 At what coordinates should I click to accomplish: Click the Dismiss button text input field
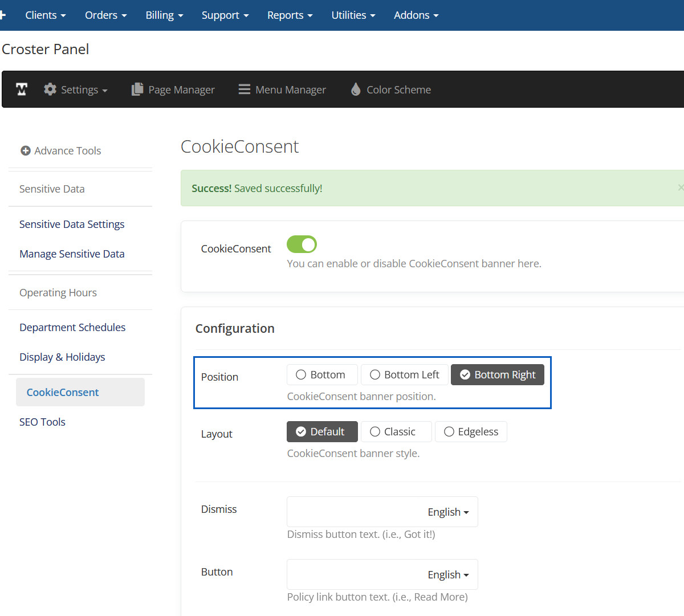353,512
